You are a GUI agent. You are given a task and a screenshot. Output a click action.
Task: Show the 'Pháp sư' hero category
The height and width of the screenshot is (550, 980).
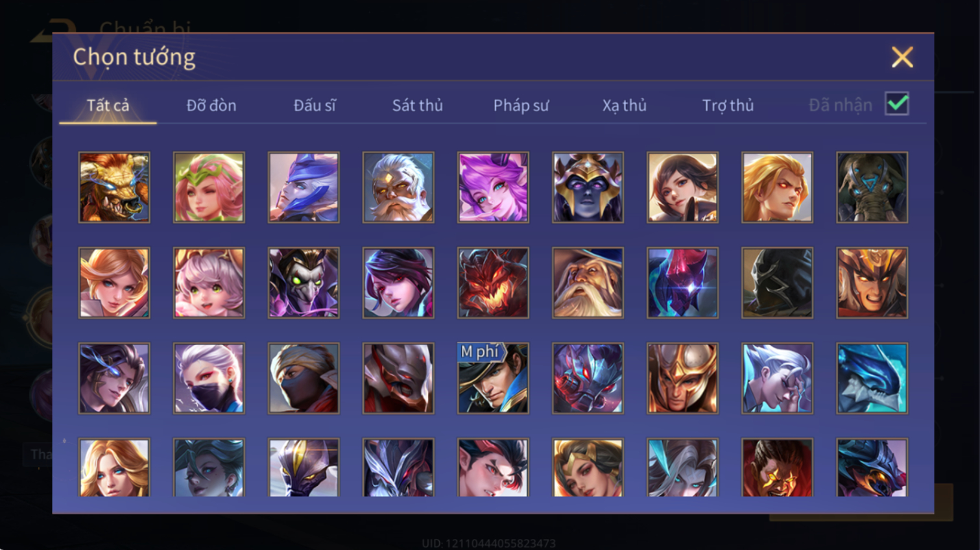pos(521,105)
